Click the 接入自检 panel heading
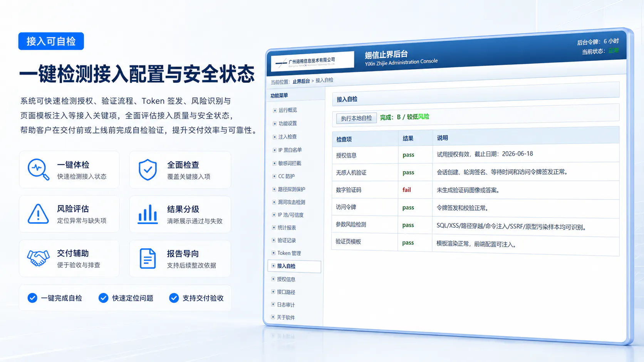 coord(347,99)
